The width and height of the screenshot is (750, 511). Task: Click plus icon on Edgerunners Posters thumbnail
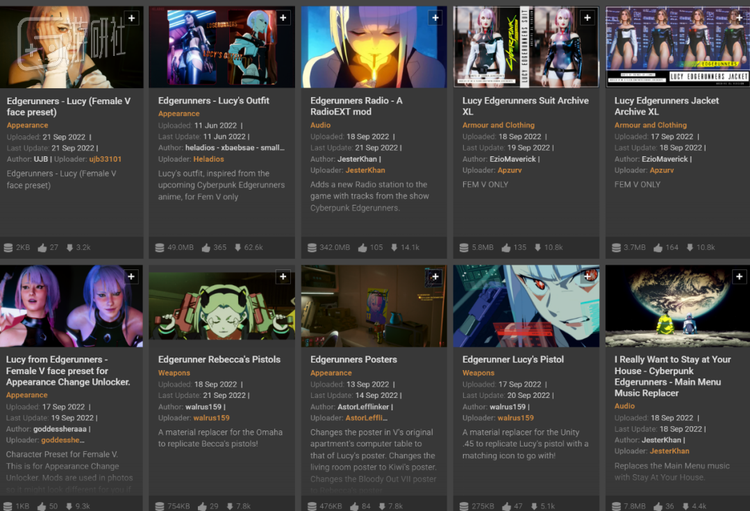(435, 277)
